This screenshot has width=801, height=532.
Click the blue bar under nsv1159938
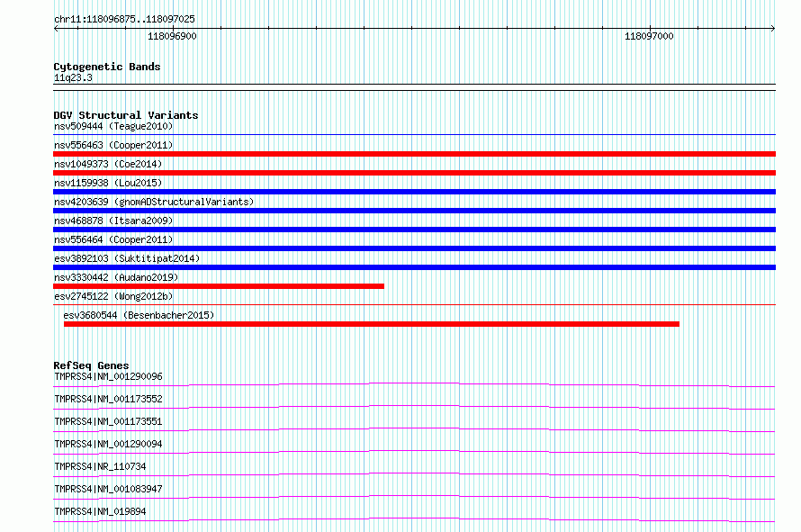click(x=414, y=192)
